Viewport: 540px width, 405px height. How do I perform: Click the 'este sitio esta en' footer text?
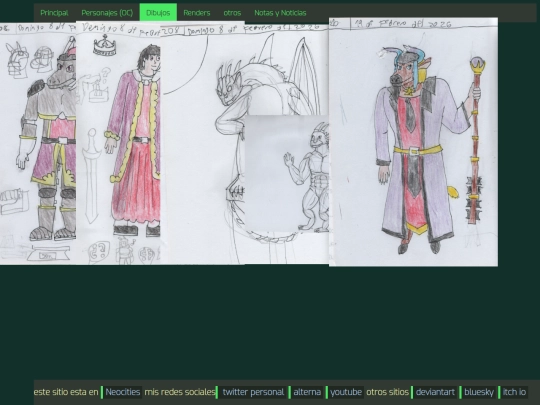point(66,392)
